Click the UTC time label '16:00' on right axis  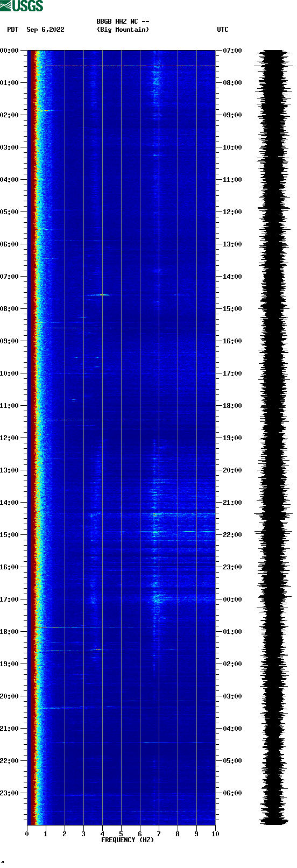(x=232, y=341)
